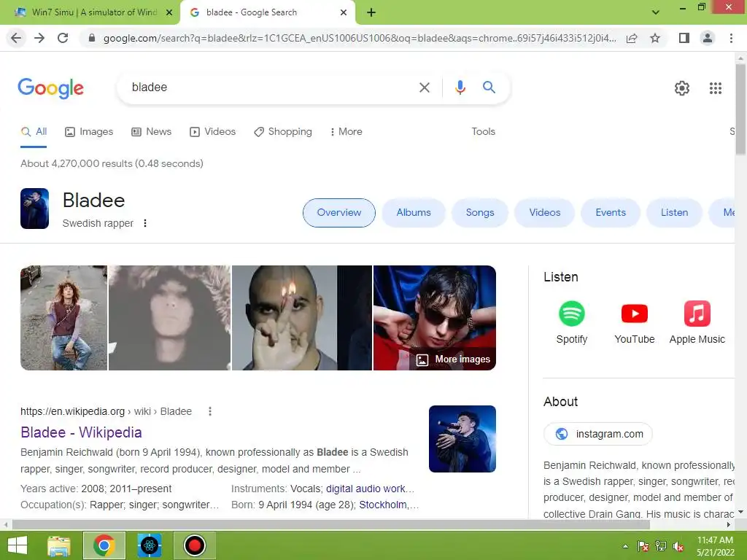Open a new browser tab

coord(371,13)
